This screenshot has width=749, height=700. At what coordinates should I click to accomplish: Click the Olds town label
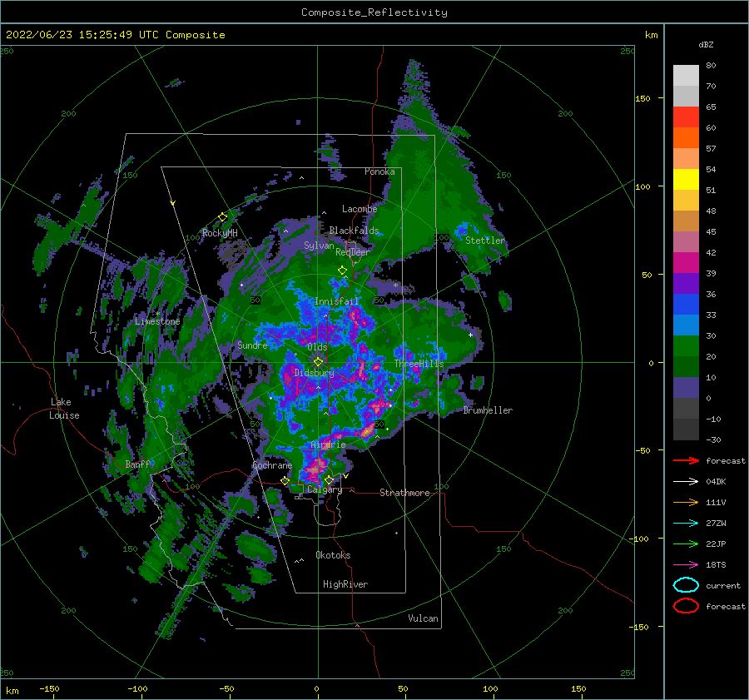tap(318, 347)
